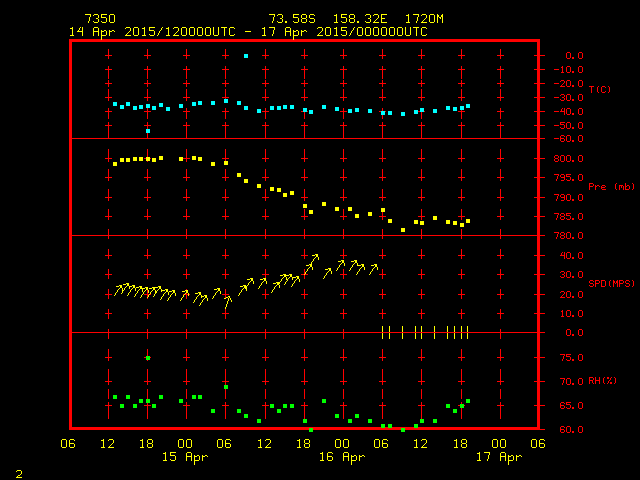Click the last white calm-wind tick mark
The width and height of the screenshot is (640, 480).
467,332
